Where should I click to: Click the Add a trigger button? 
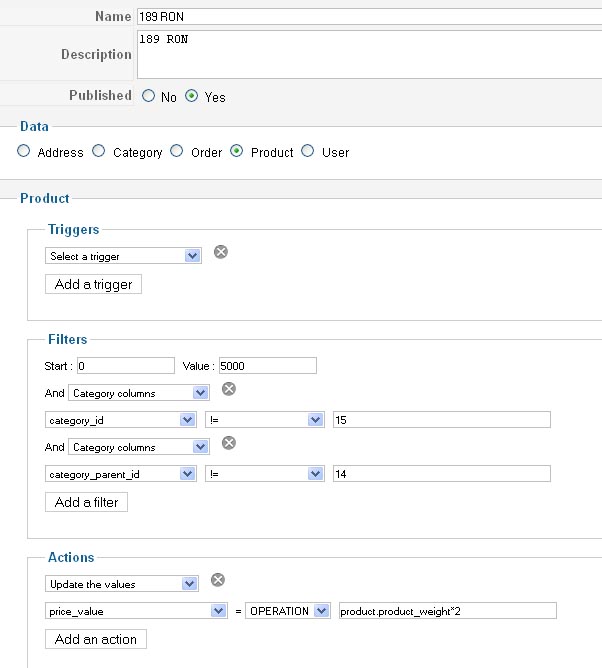click(x=94, y=284)
